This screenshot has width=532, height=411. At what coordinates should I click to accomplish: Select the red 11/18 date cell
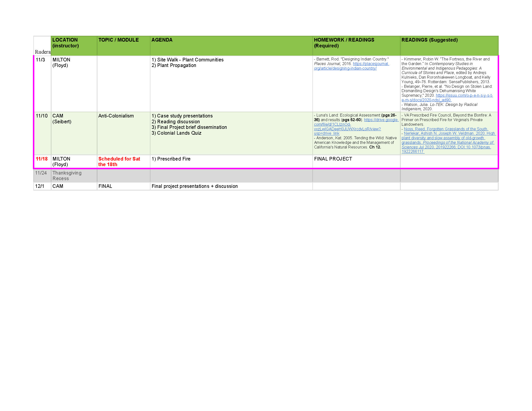42,159
